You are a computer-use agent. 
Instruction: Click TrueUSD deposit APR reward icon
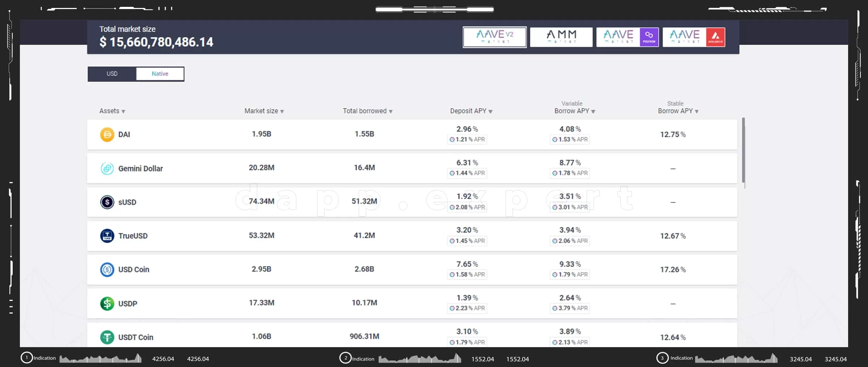(x=452, y=241)
